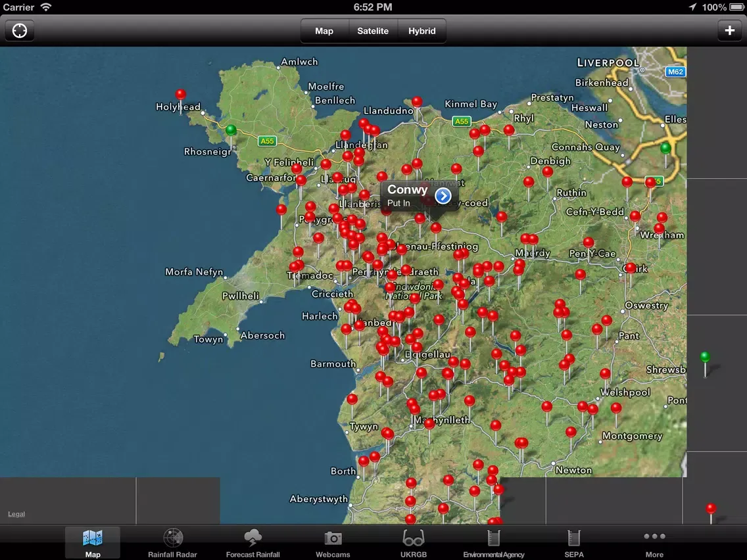Click the Pwllheli map label
This screenshot has height=560, width=747.
click(241, 296)
